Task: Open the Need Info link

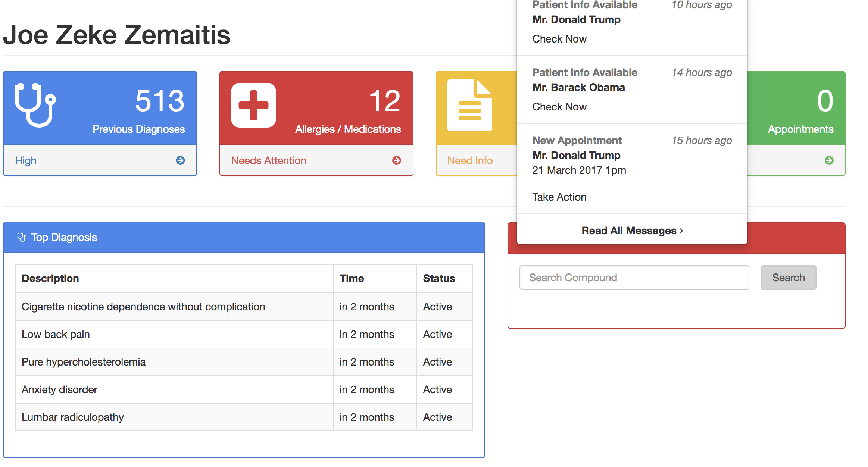Action: pos(470,160)
